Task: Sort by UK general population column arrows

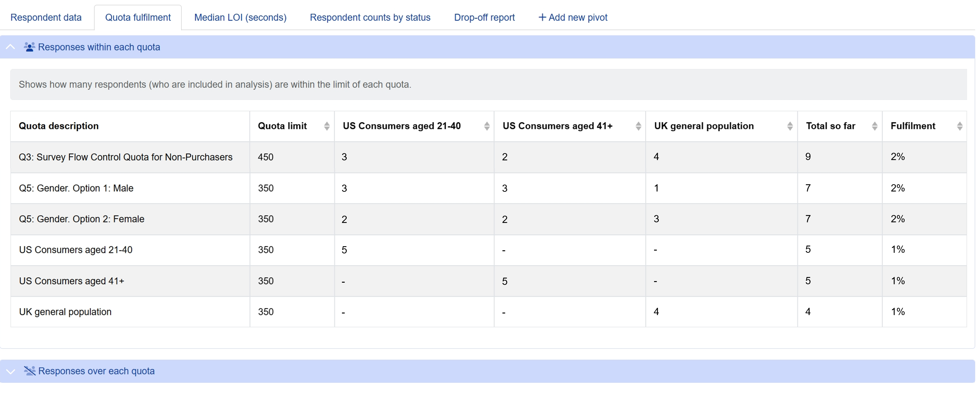Action: (x=790, y=126)
